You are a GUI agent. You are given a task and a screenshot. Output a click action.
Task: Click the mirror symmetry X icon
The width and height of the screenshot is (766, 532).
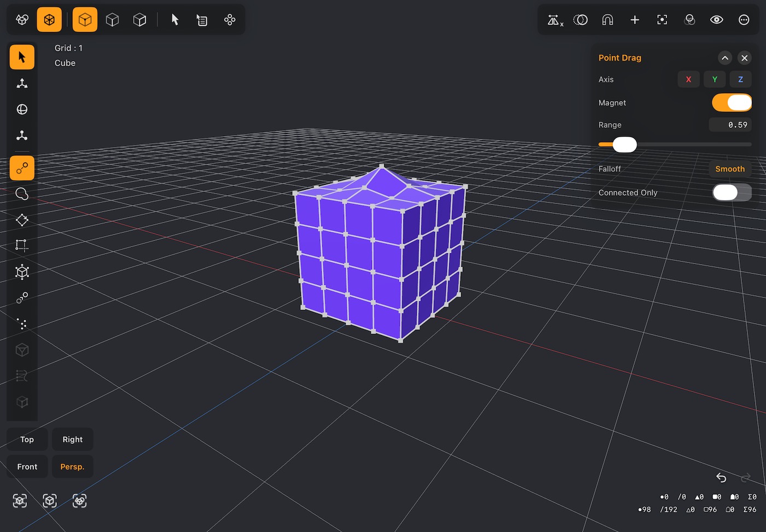click(x=555, y=20)
